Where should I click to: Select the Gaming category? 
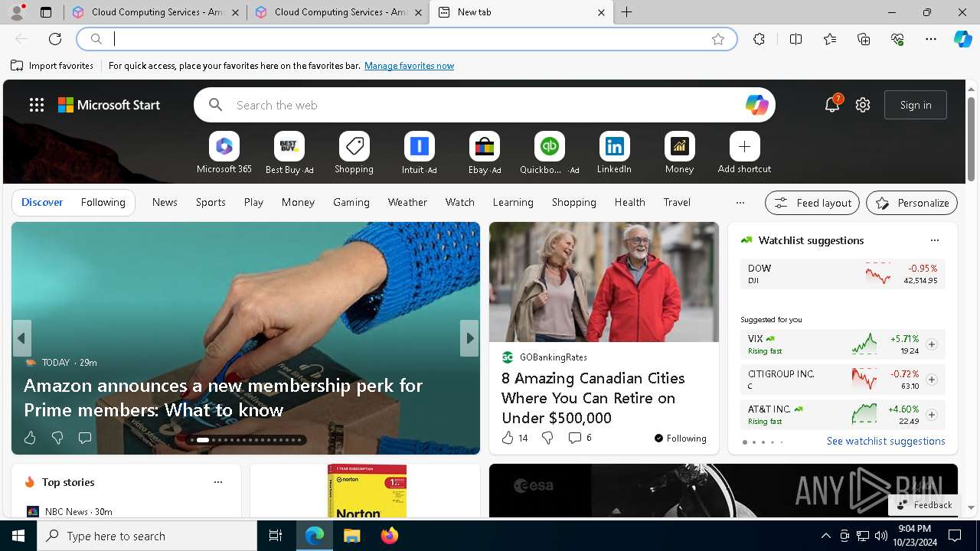(351, 202)
